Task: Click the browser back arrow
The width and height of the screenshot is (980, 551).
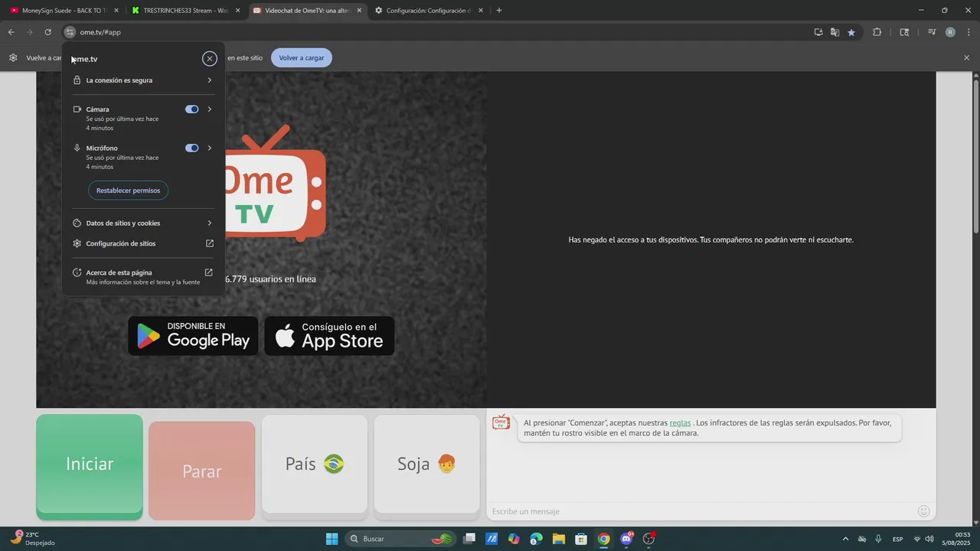Action: coord(11,32)
